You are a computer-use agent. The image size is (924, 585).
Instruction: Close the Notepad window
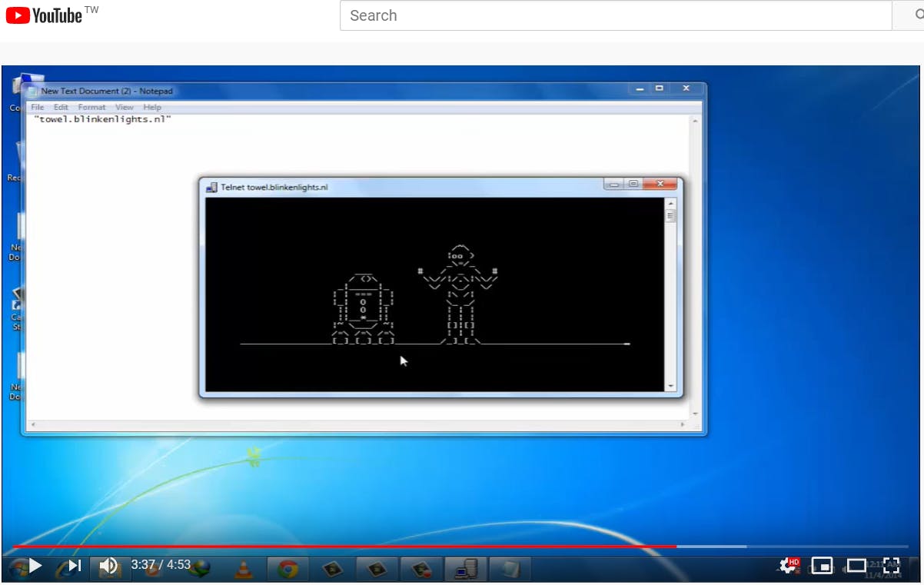pos(686,88)
